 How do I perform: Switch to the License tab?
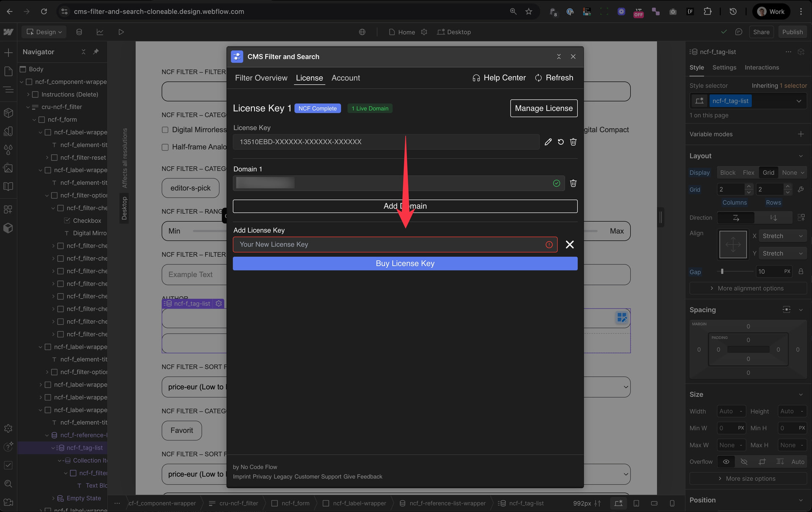point(309,78)
